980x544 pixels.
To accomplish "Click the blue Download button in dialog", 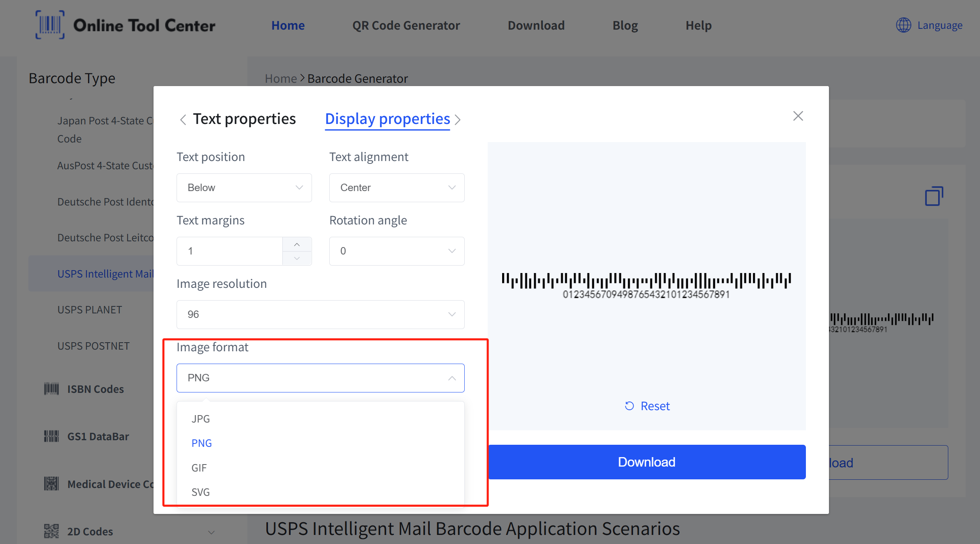I will click(x=647, y=462).
